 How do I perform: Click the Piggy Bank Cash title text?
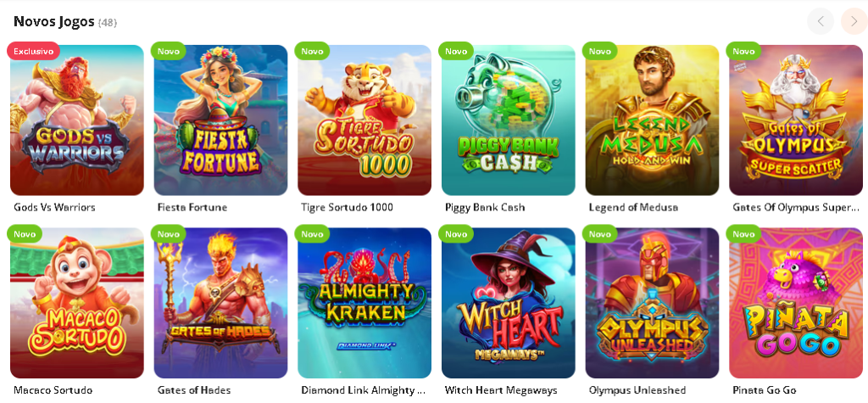pyautogui.click(x=485, y=207)
